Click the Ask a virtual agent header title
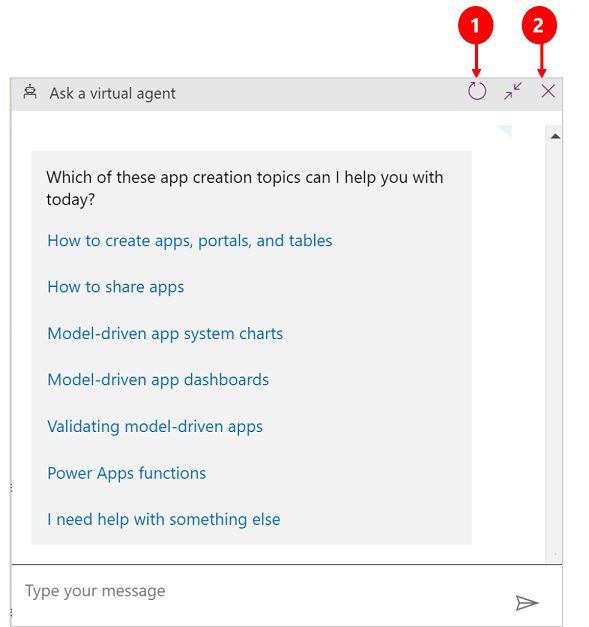Image resolution: width=589 pixels, height=627 pixels. click(x=112, y=94)
